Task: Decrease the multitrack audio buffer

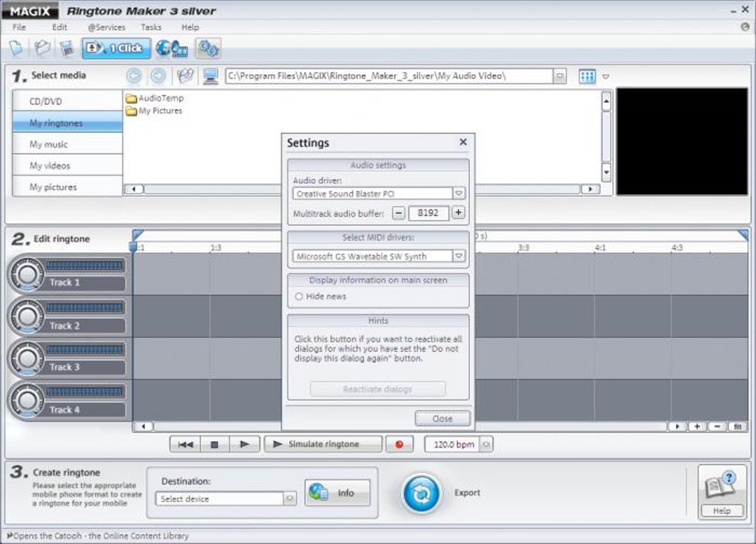Action: pos(398,213)
